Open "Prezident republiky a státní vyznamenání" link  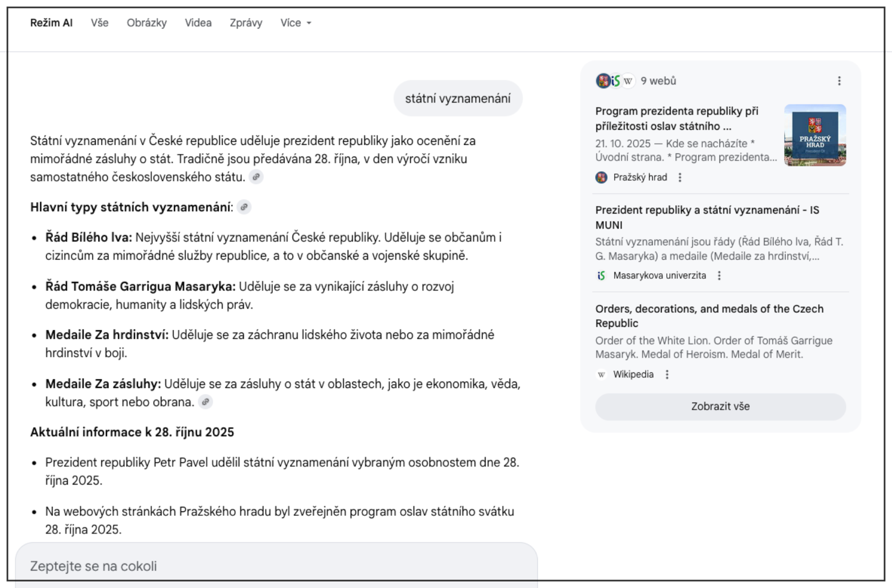[707, 217]
